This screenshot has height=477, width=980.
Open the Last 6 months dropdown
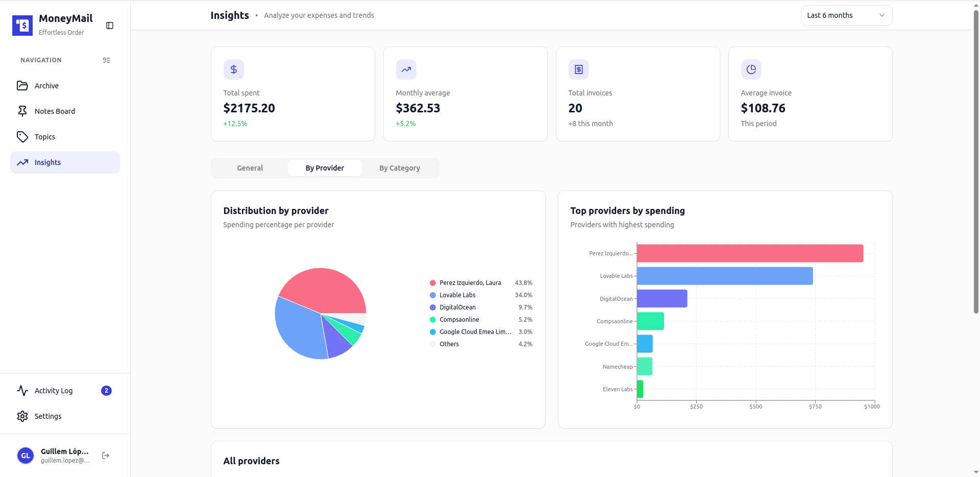click(846, 15)
